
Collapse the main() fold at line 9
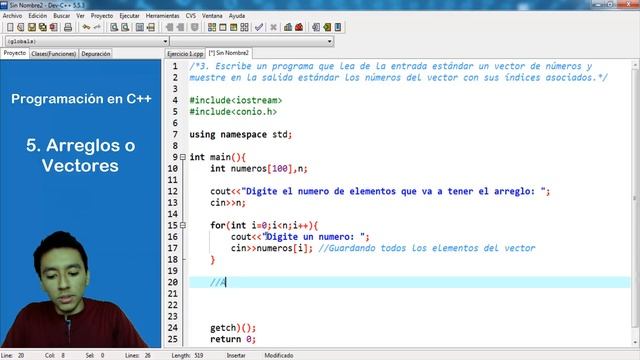[183, 157]
